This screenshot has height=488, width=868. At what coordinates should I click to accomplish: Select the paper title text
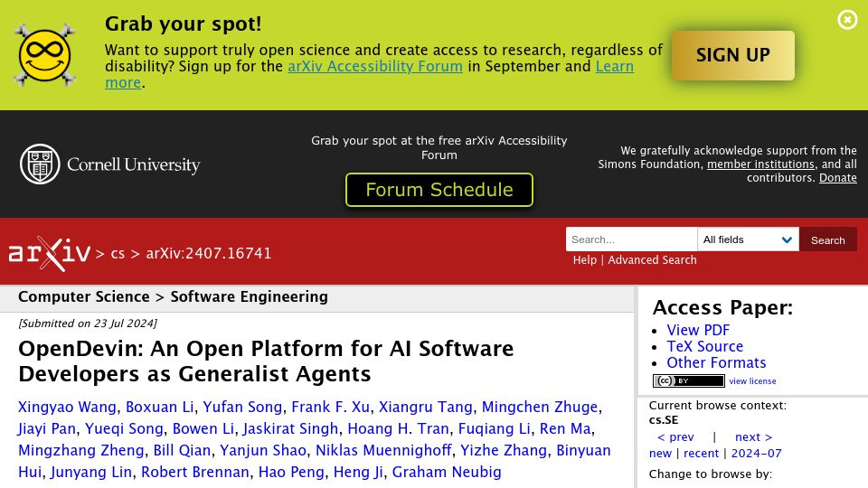click(266, 361)
